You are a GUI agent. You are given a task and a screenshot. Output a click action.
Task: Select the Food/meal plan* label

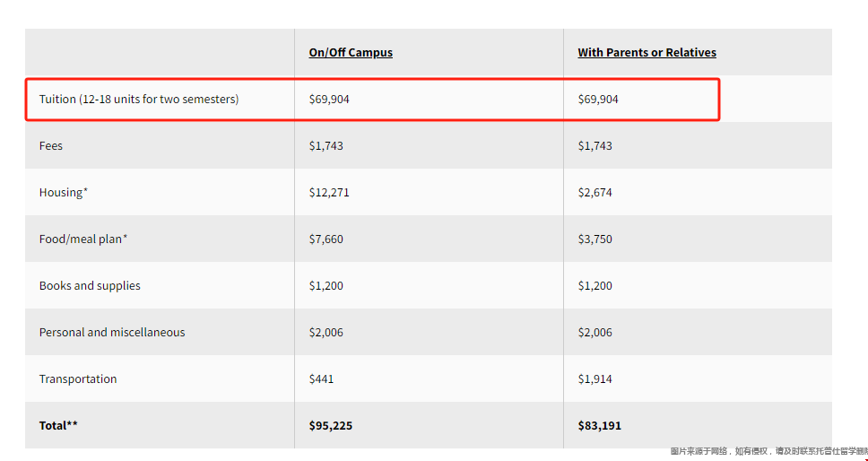click(83, 239)
